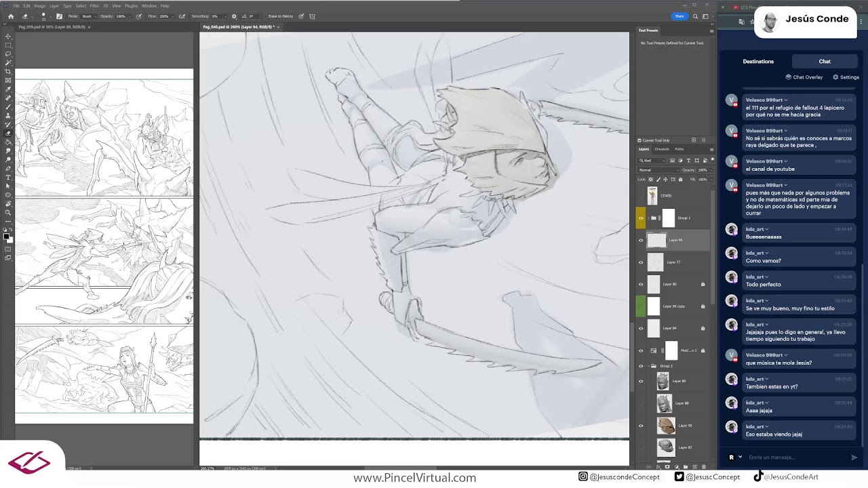Viewport: 868px width, 488px height.
Task: Collapse the Group 2 layer folder
Action: 648,366
